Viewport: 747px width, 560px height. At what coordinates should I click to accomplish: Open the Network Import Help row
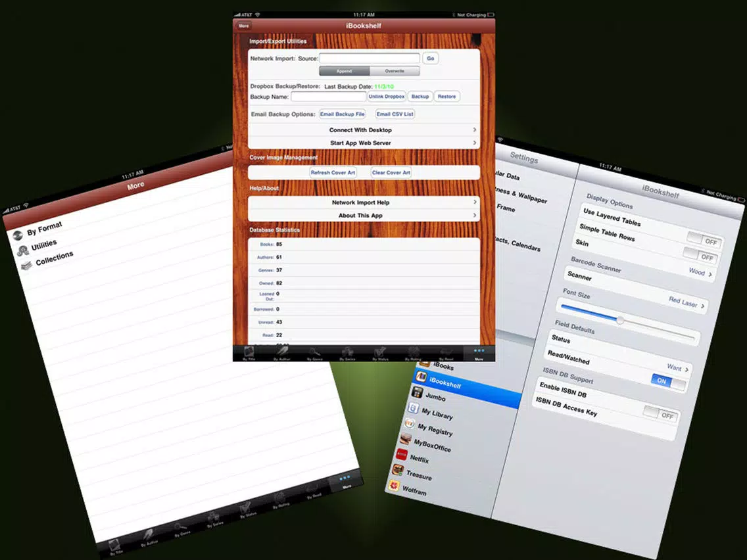(x=364, y=202)
